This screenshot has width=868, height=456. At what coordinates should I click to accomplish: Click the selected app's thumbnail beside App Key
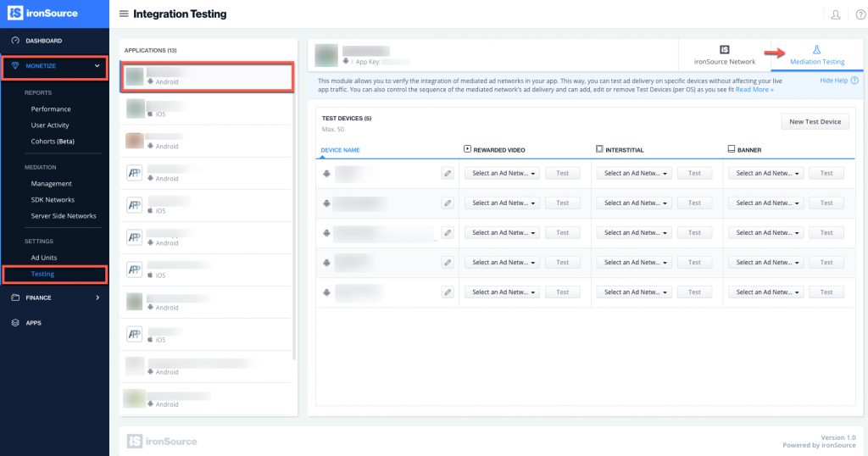[x=326, y=55]
